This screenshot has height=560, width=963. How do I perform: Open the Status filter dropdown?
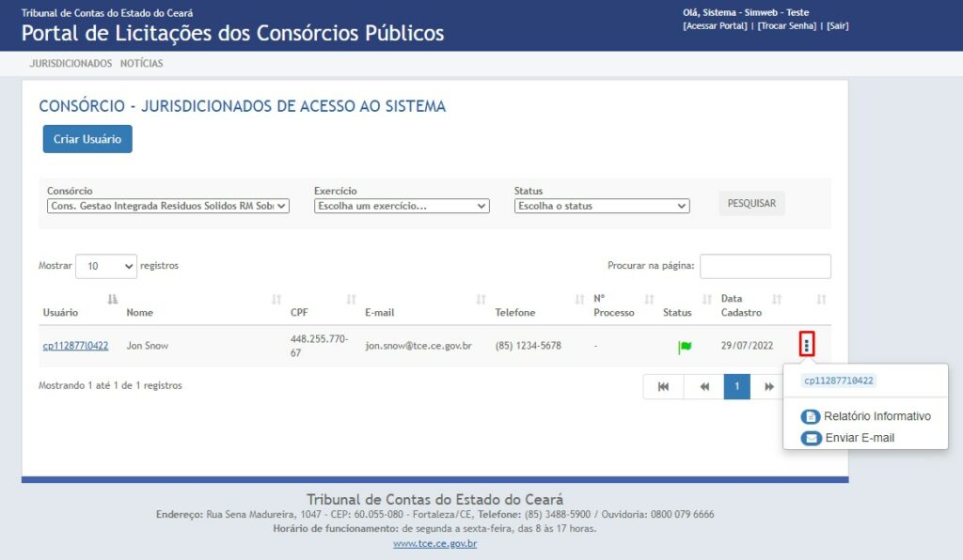tap(602, 206)
